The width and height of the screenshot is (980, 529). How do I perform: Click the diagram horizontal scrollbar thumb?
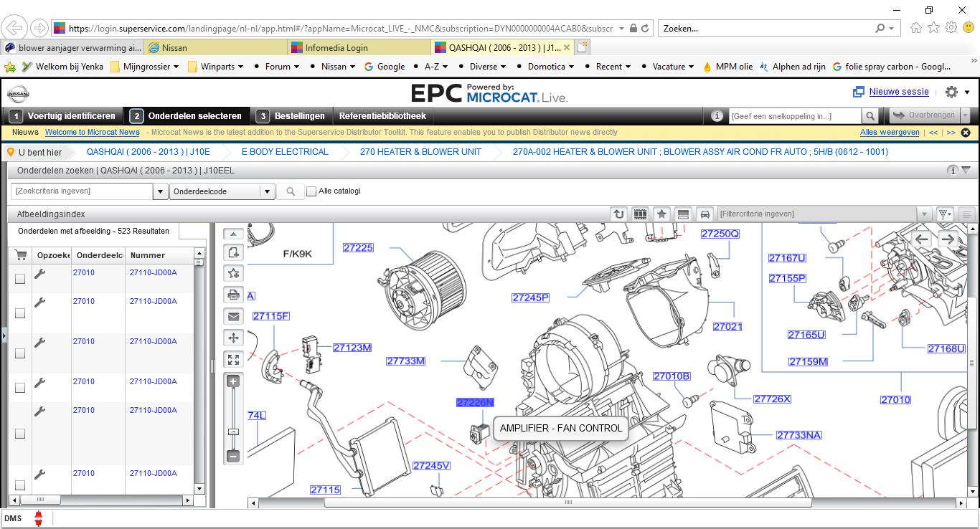[570, 502]
